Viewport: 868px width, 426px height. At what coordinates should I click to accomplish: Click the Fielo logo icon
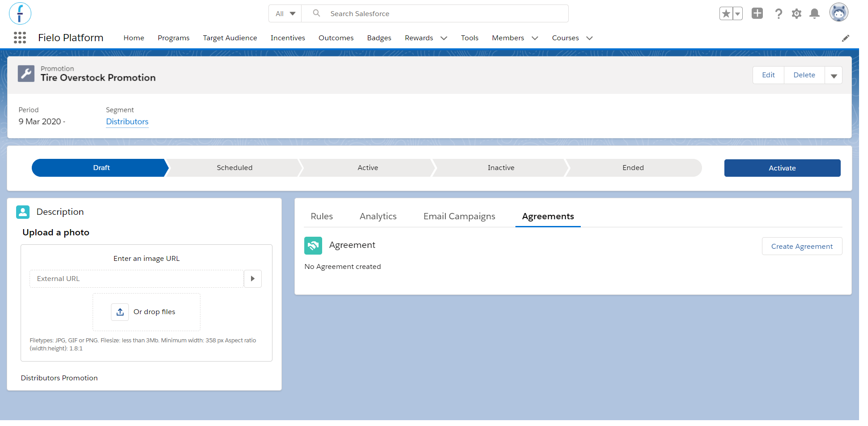20,13
